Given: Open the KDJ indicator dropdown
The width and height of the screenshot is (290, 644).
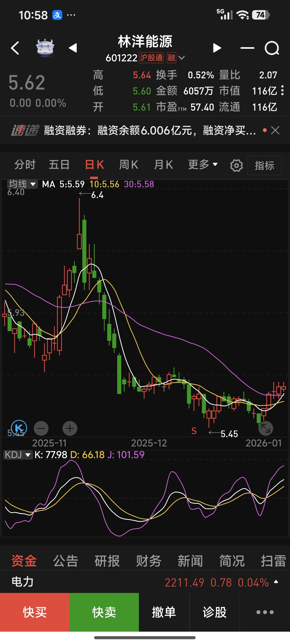Looking at the screenshot, I should point(18,455).
